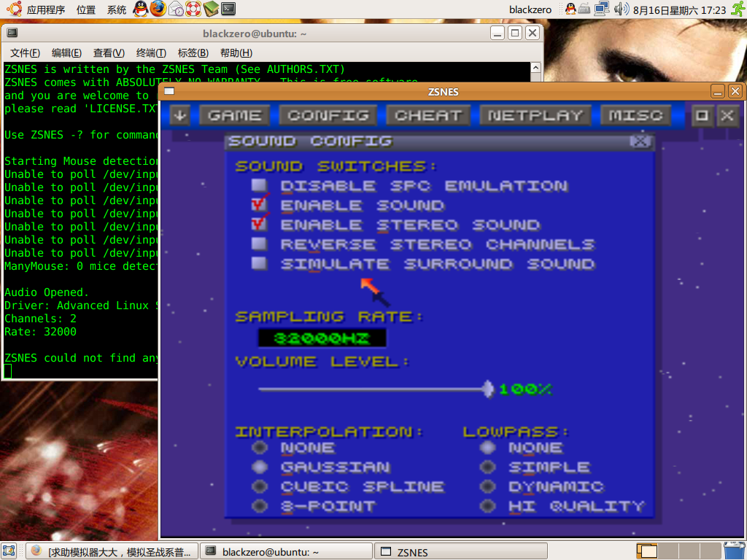Click the QQ penguin tray icon
Image resolution: width=747 pixels, height=560 pixels.
click(570, 9)
